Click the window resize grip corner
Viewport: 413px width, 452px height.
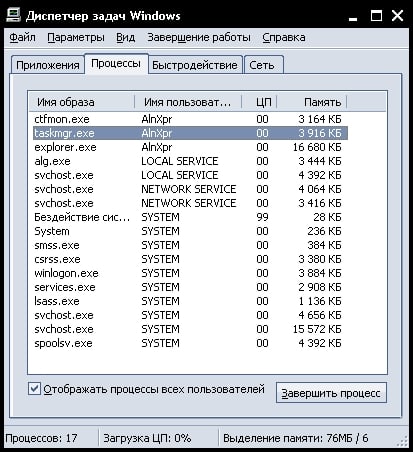coord(403,441)
